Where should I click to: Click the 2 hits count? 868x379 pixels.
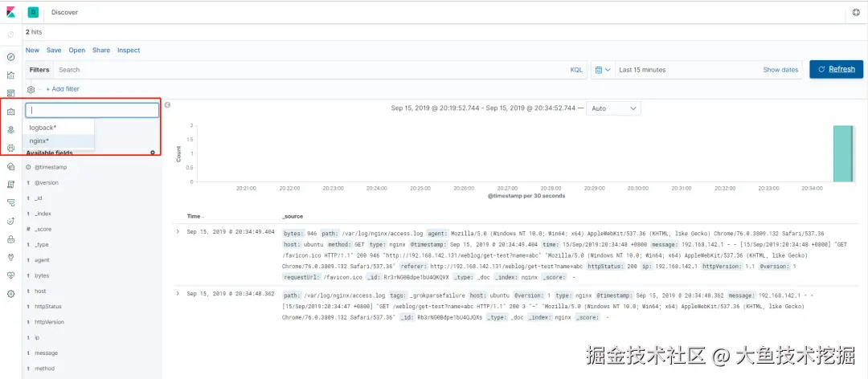34,33
